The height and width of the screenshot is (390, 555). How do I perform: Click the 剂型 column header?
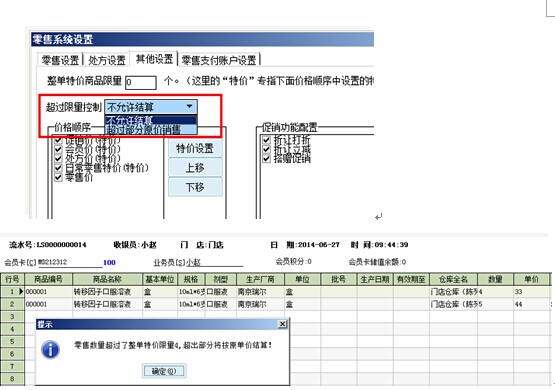[221, 279]
